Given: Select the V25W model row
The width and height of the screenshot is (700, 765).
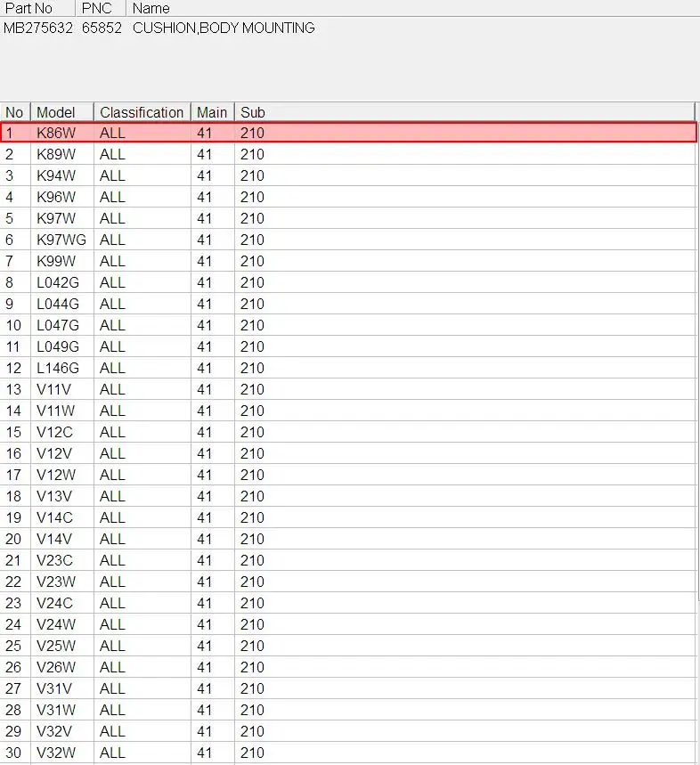Looking at the screenshot, I should [x=348, y=646].
